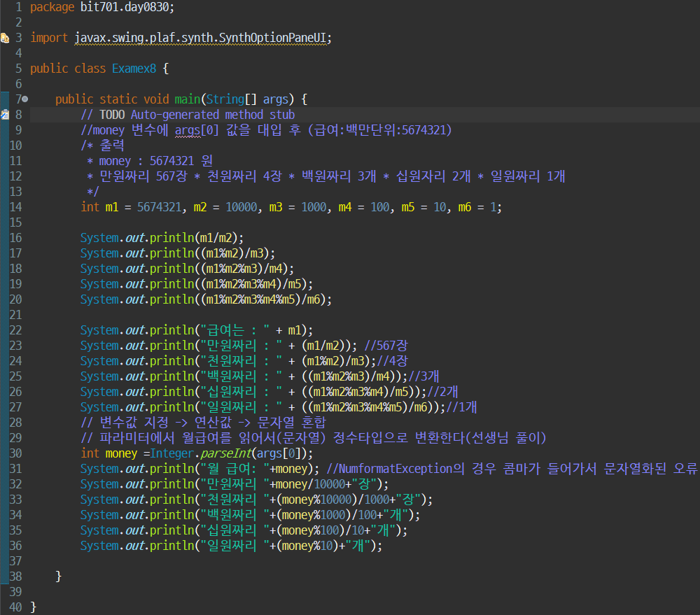Click the 'main' method name

(188, 99)
